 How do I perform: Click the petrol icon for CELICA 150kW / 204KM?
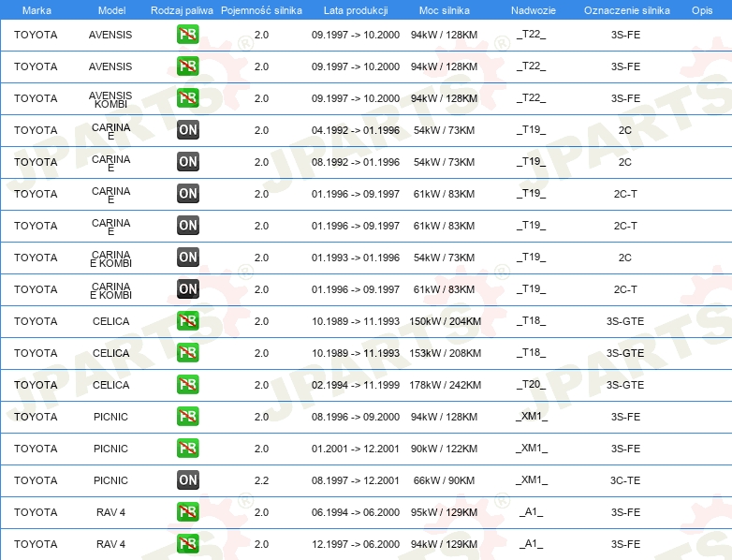point(187,321)
